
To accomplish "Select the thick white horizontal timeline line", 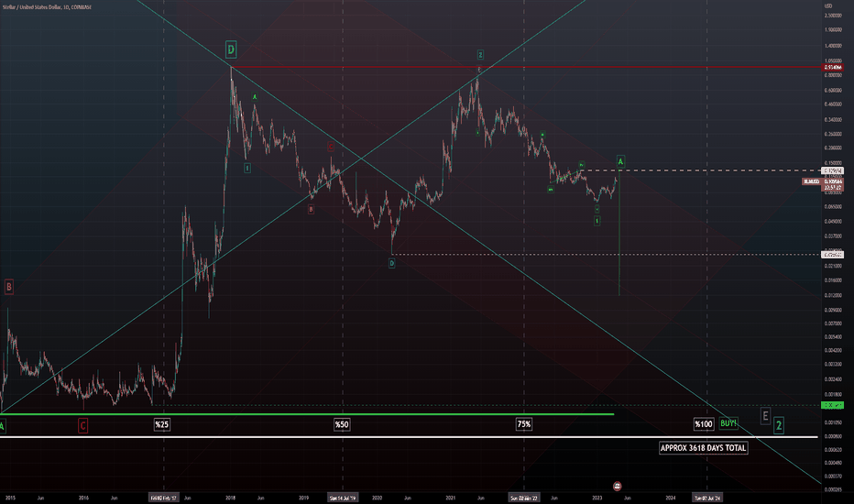I will pyautogui.click(x=409, y=437).
